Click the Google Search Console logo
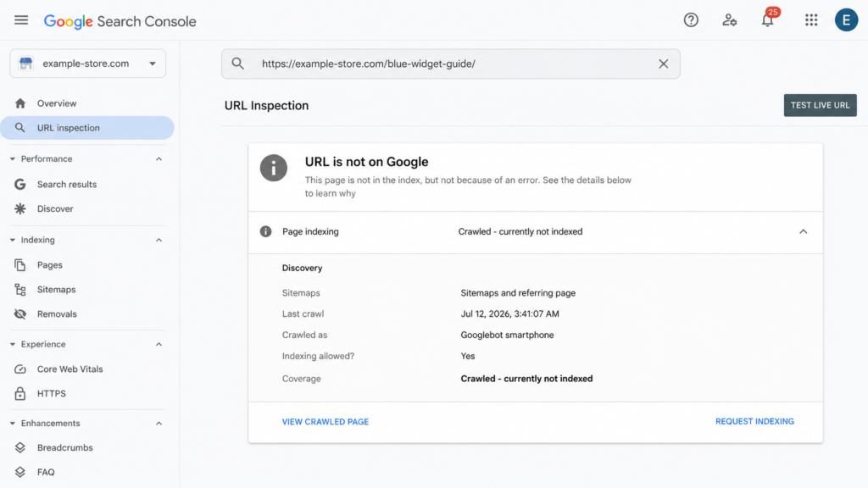This screenshot has height=488, width=868. (120, 21)
